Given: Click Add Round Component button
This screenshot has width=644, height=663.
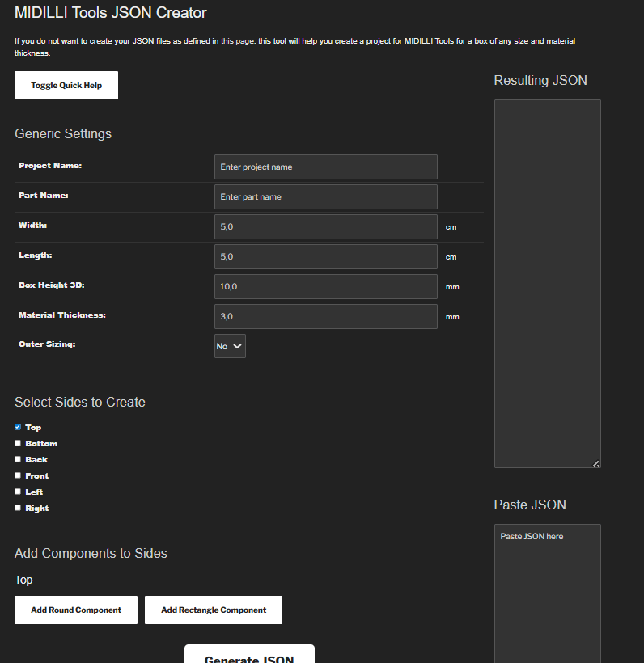Looking at the screenshot, I should tap(76, 610).
